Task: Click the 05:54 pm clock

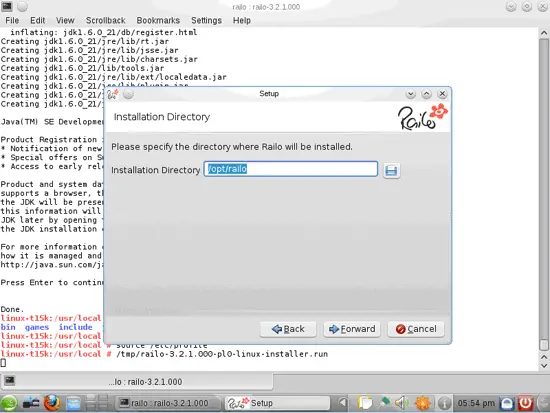Action: point(476,403)
